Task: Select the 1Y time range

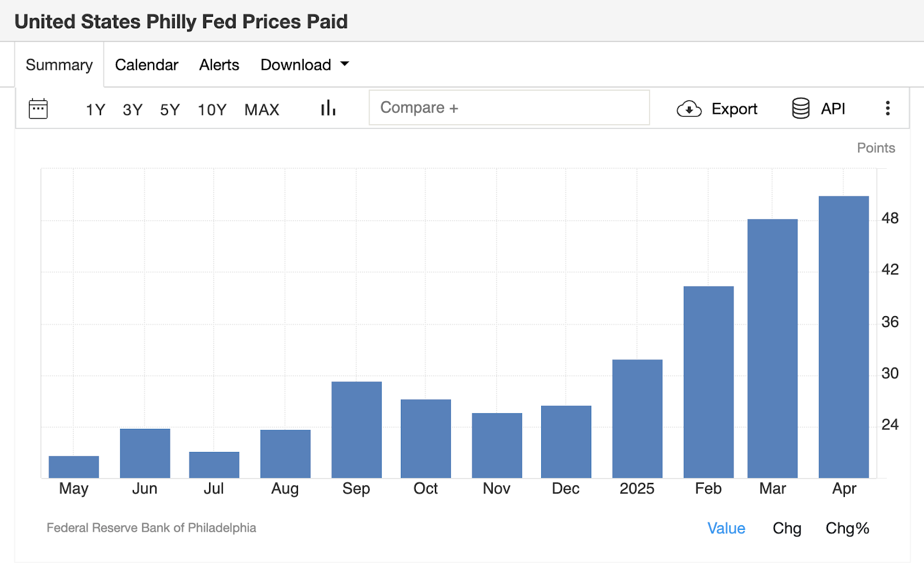Action: pyautogui.click(x=95, y=109)
